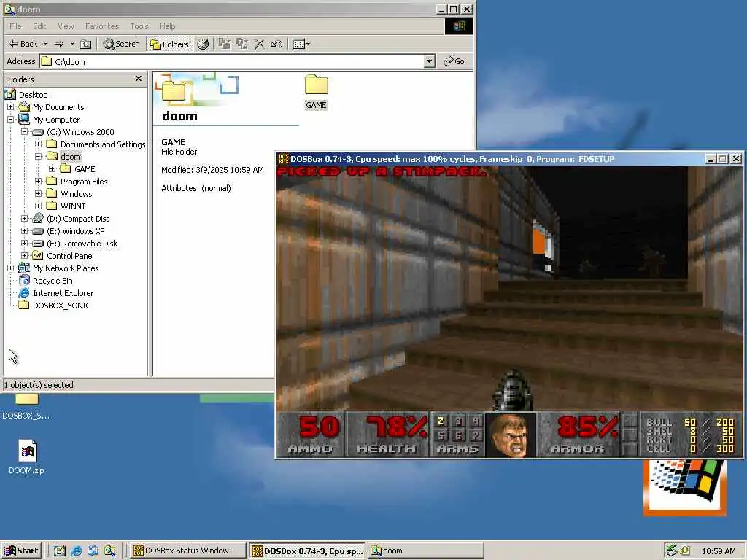747x560 pixels.
Task: Click the Doom marine face in status bar
Action: tap(510, 435)
